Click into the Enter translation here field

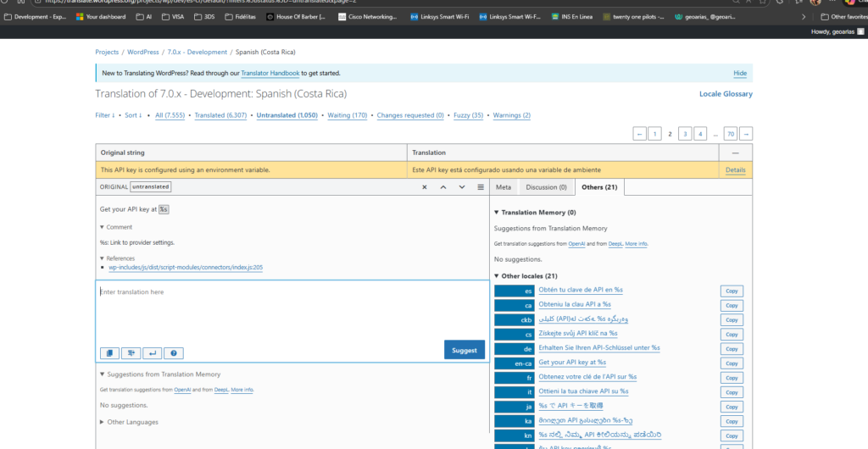click(x=292, y=312)
